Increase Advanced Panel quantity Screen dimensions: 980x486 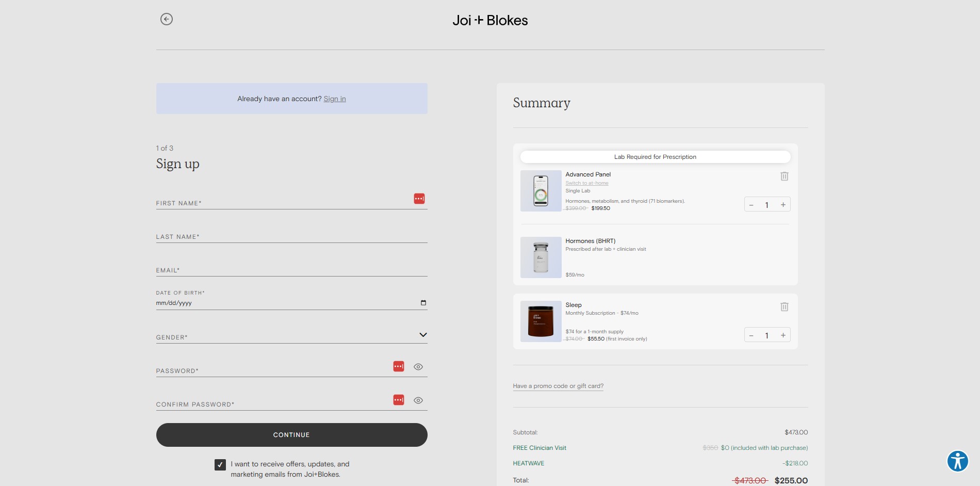pyautogui.click(x=783, y=205)
